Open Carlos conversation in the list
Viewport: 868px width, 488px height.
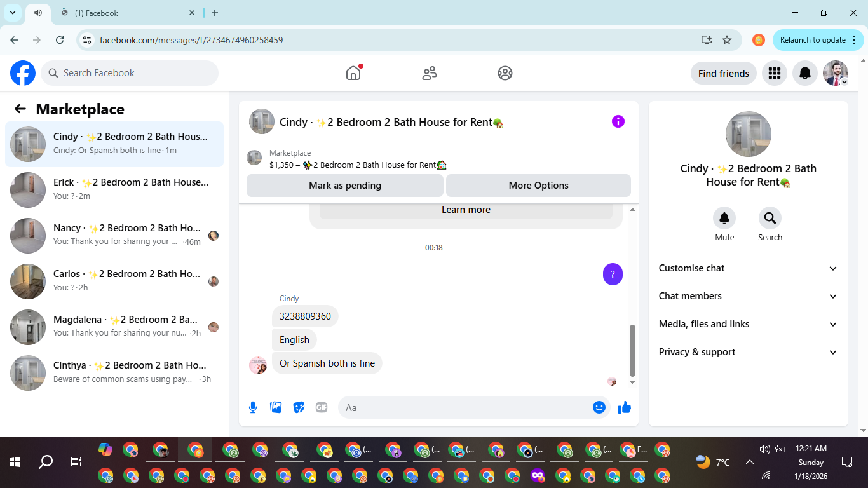(114, 281)
